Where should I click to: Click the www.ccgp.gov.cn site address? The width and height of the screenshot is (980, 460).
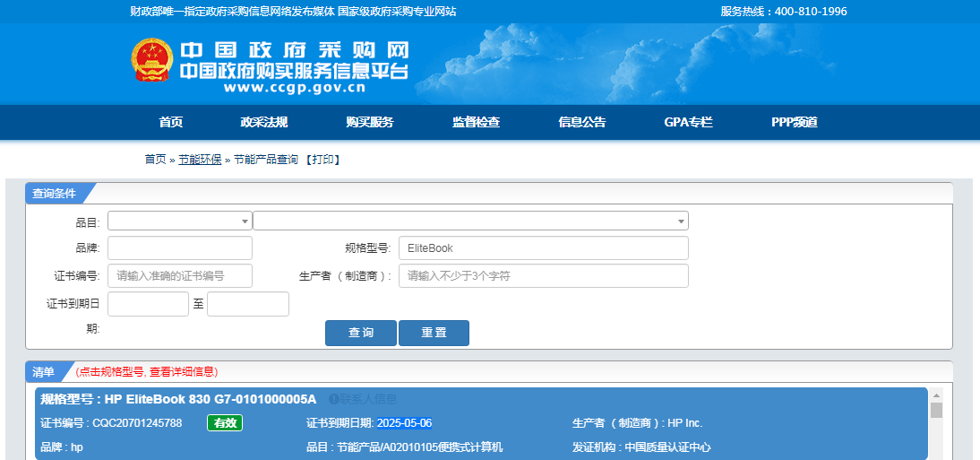tap(295, 88)
